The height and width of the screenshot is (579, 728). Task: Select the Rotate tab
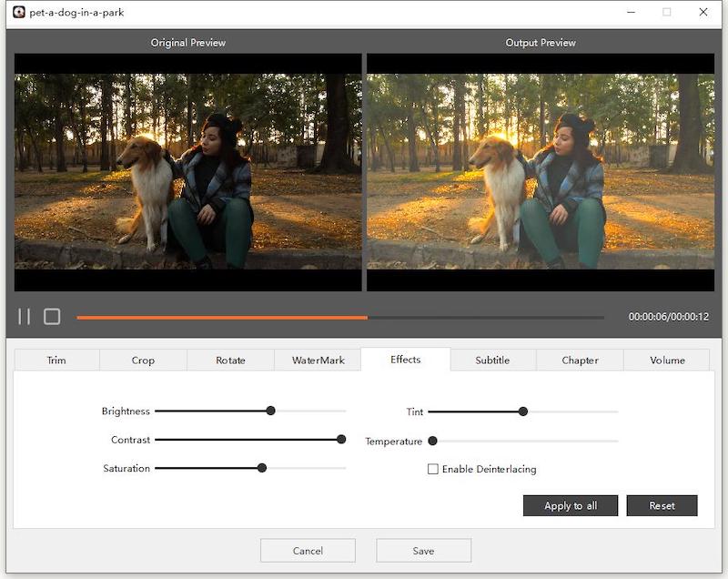pos(230,361)
